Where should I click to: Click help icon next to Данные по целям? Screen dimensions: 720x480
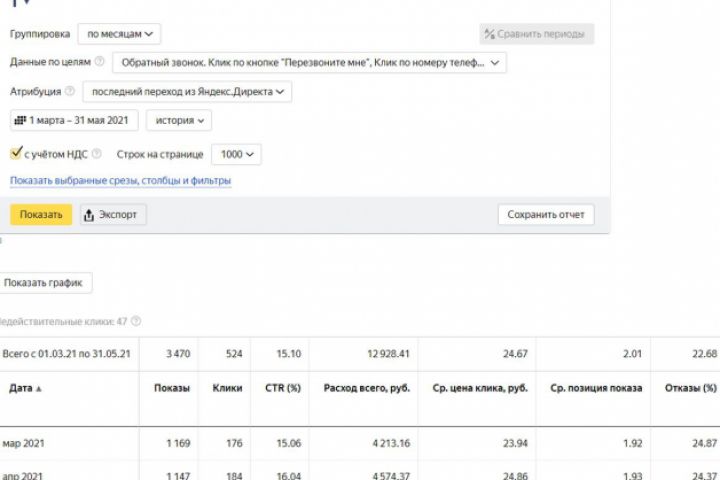(99, 62)
